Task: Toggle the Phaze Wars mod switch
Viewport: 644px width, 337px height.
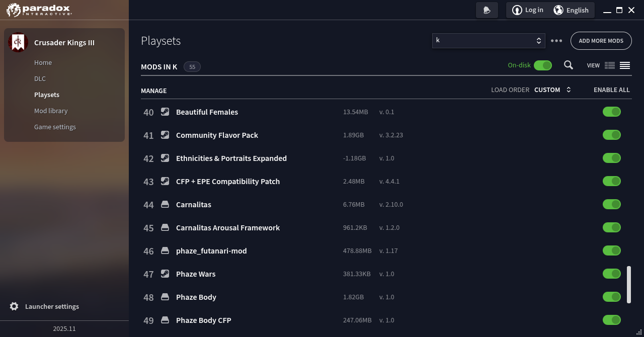Action: pos(612,274)
